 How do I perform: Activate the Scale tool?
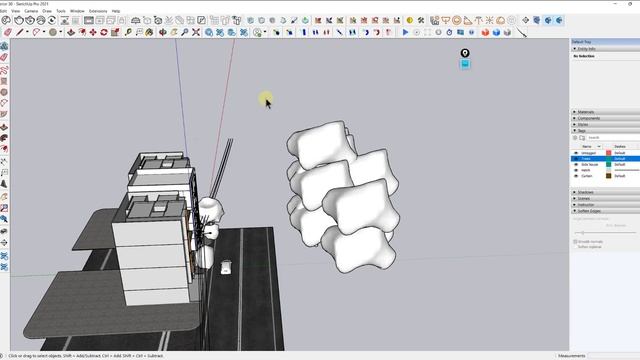coord(115,32)
